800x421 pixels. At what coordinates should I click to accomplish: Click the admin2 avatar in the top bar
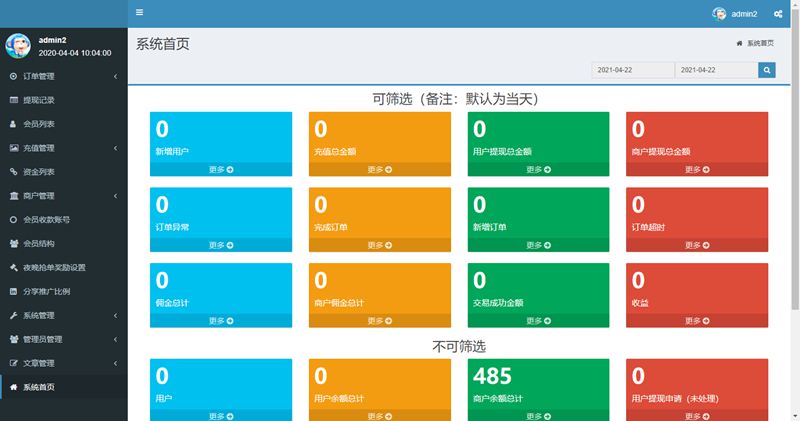click(719, 14)
